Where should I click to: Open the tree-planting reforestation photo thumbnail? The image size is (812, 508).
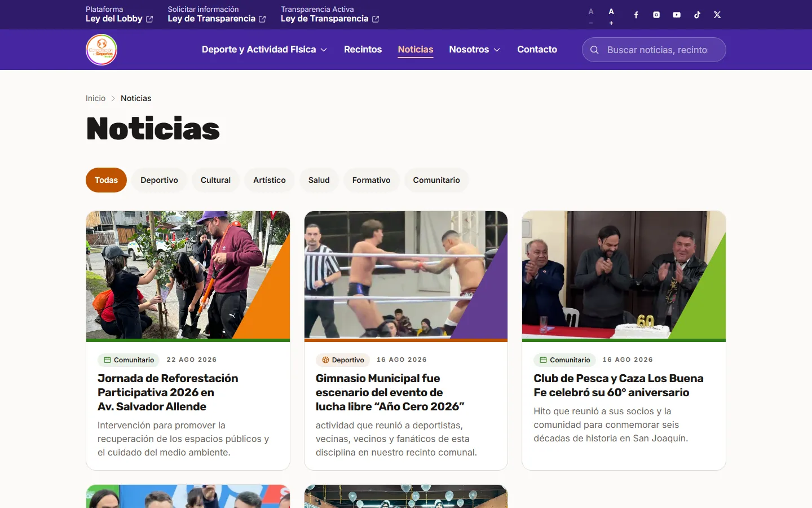coord(188,275)
